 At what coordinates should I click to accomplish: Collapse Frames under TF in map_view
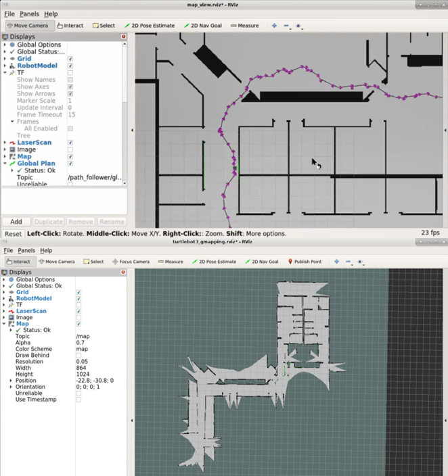(x=12, y=122)
